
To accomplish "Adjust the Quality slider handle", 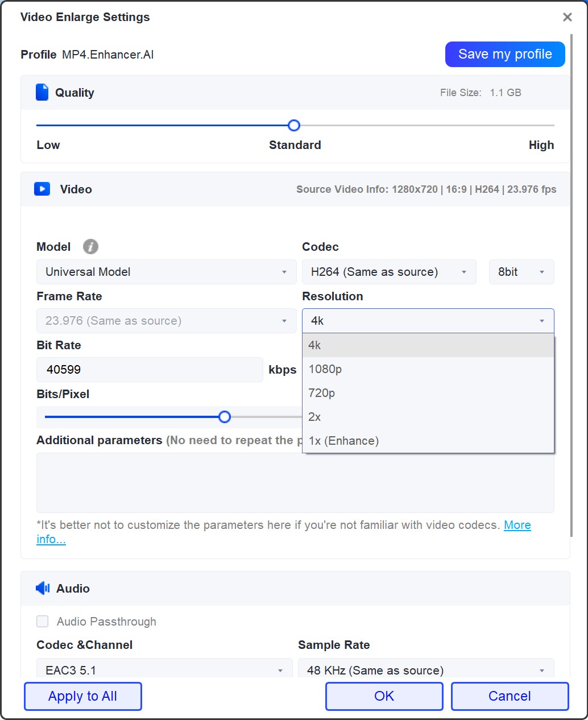I will tap(293, 125).
